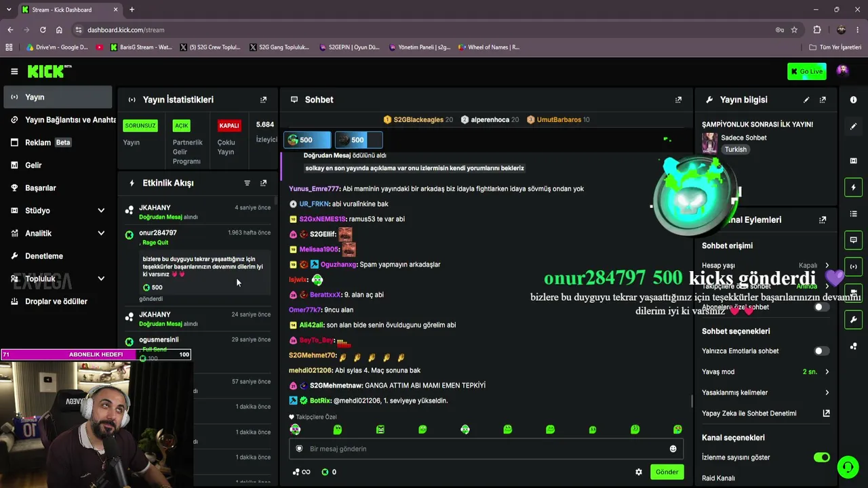Click the S2GBlackeagles top gifter entry
Viewport: 868px width, 488px height.
pyautogui.click(x=418, y=120)
